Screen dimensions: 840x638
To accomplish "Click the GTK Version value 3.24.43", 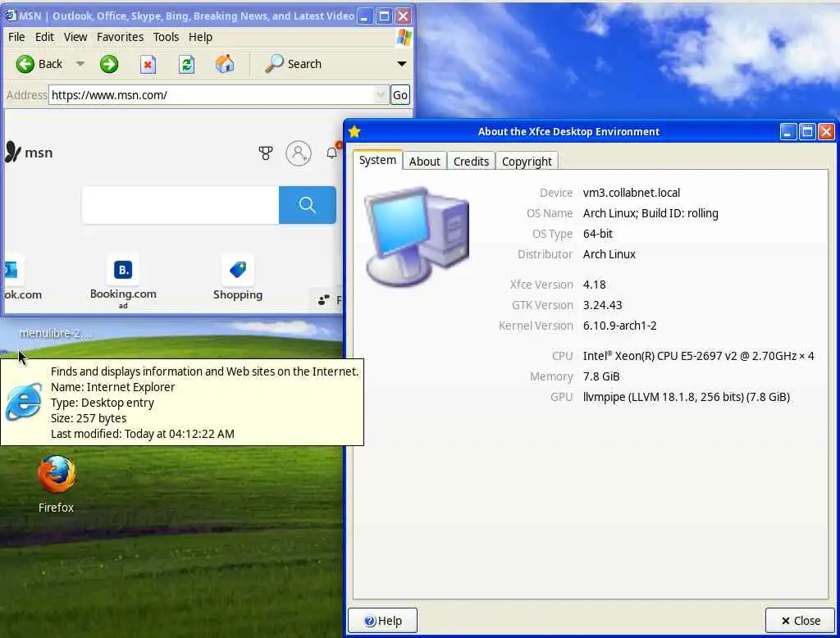I will 602,305.
